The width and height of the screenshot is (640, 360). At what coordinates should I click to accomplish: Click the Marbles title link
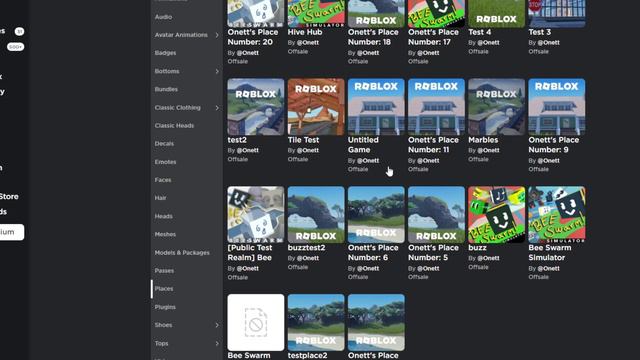pyautogui.click(x=483, y=140)
